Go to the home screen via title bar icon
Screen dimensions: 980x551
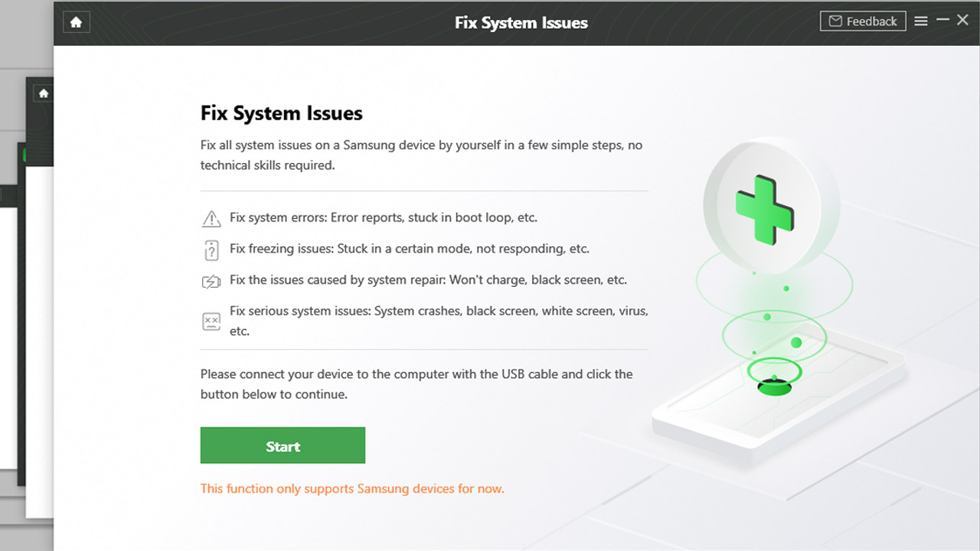(76, 22)
